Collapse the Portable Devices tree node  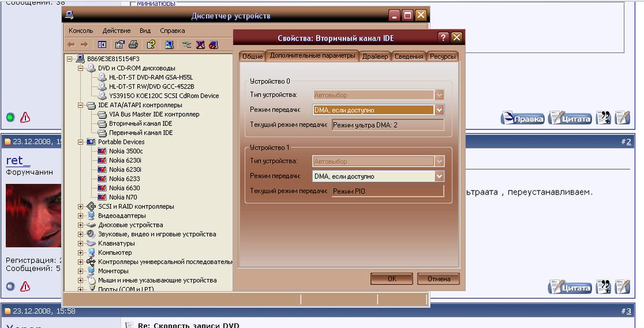point(80,142)
